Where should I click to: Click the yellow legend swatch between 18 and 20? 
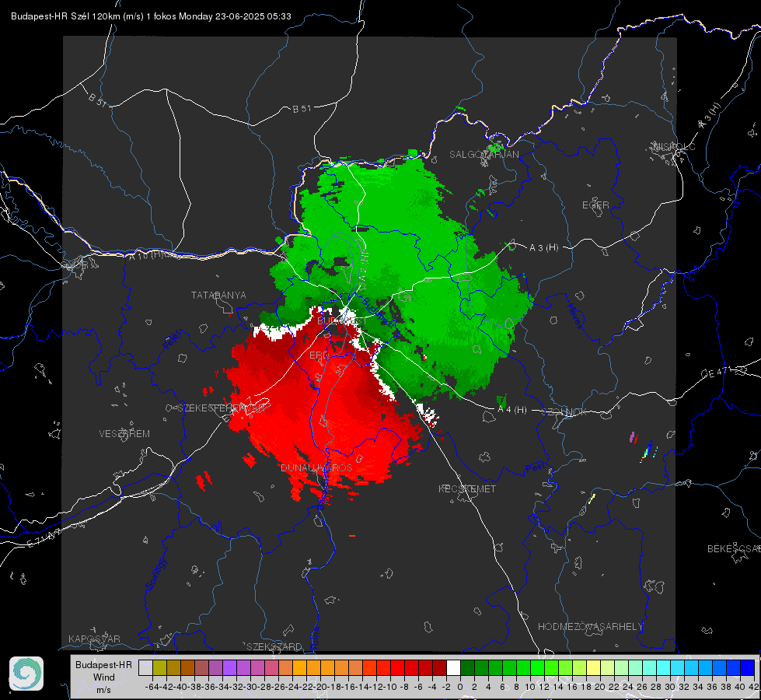(x=594, y=667)
